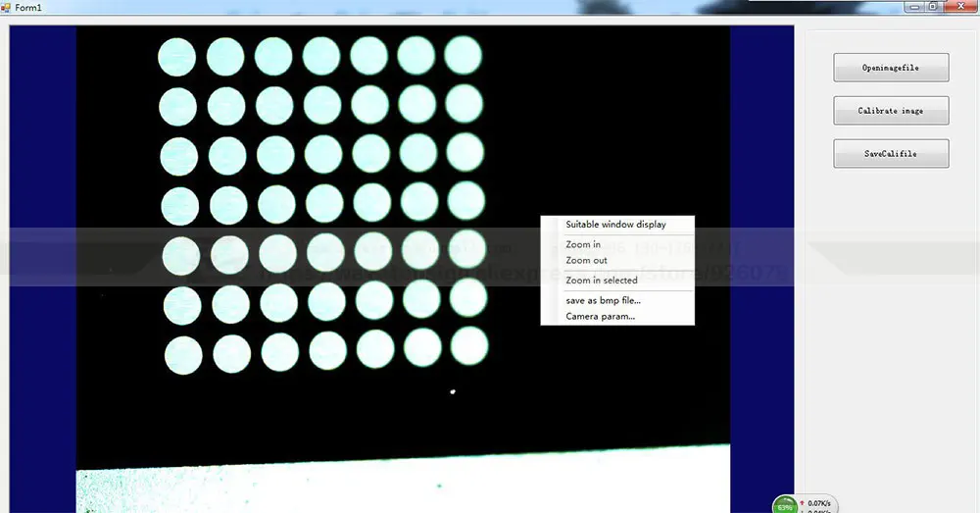The image size is (980, 513).
Task: Maximize the Form1 window
Action: tap(933, 6)
